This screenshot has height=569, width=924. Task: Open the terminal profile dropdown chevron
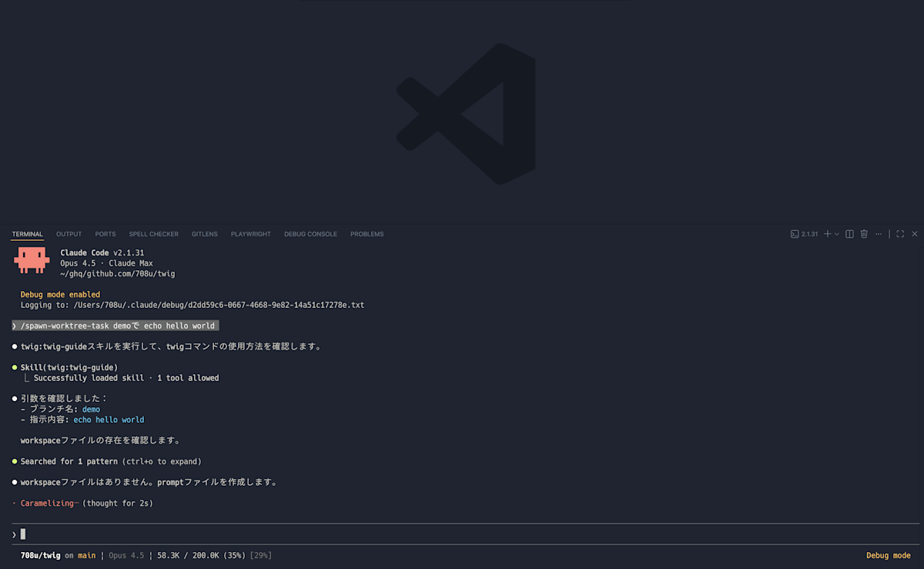click(x=836, y=233)
